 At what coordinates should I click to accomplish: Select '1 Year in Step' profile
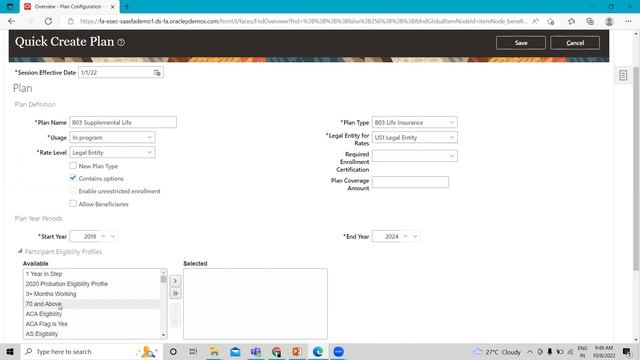[x=92, y=274]
